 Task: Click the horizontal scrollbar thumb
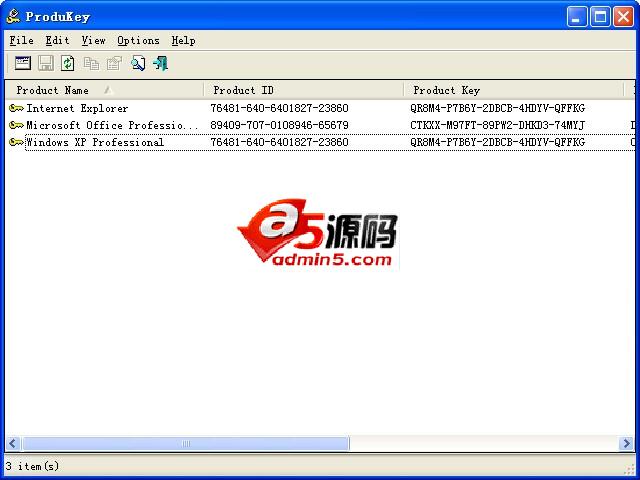point(186,443)
